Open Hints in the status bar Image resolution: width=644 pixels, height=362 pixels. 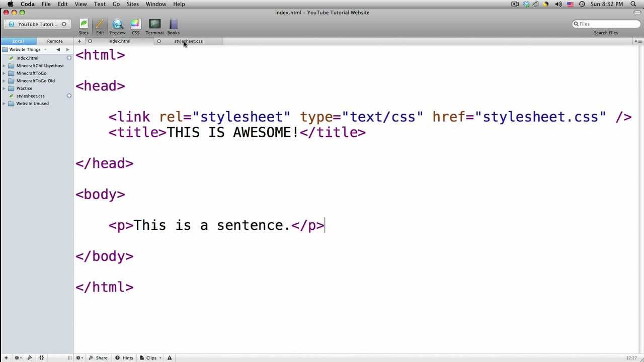click(124, 358)
